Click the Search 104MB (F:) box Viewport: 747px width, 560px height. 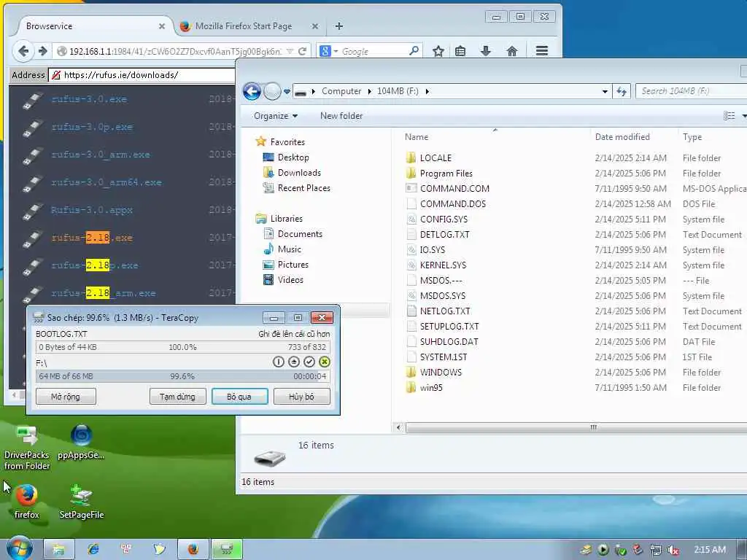point(691,91)
